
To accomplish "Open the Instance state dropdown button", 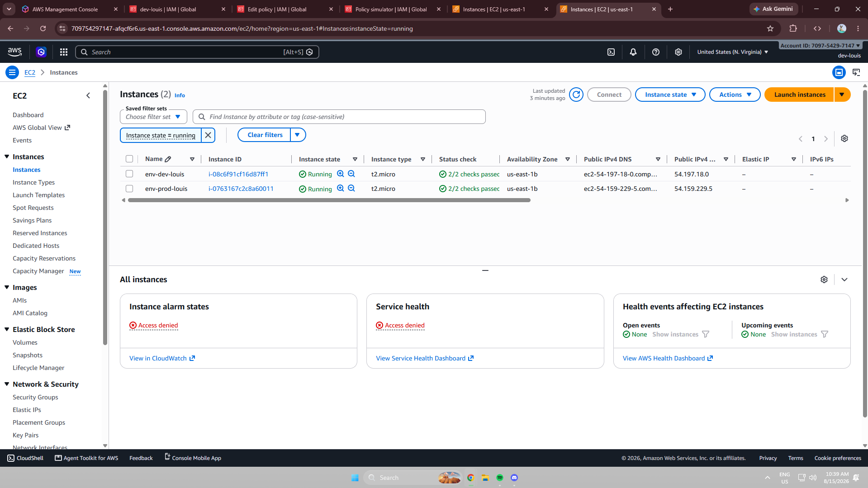I will pyautogui.click(x=670, y=95).
